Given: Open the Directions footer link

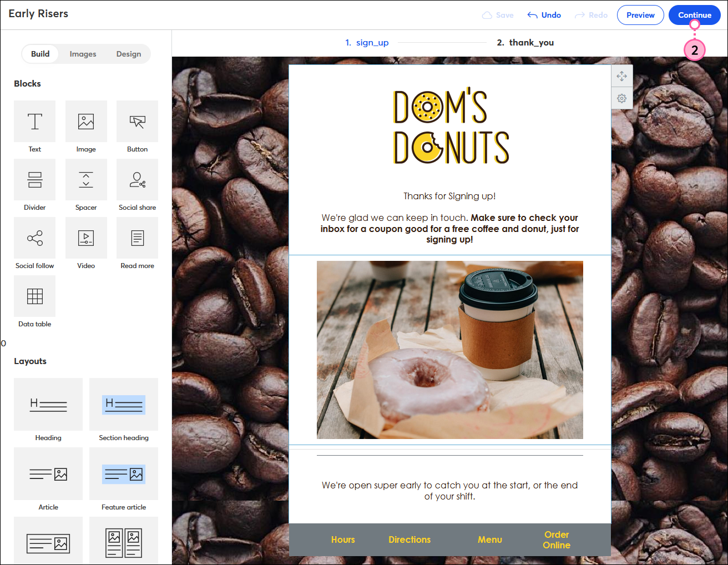Looking at the screenshot, I should tap(410, 539).
